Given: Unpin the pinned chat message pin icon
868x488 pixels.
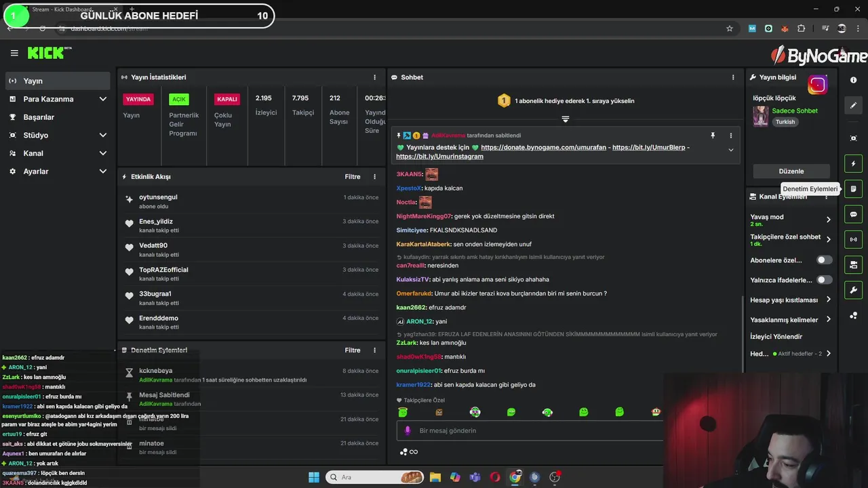Looking at the screenshot, I should (713, 136).
